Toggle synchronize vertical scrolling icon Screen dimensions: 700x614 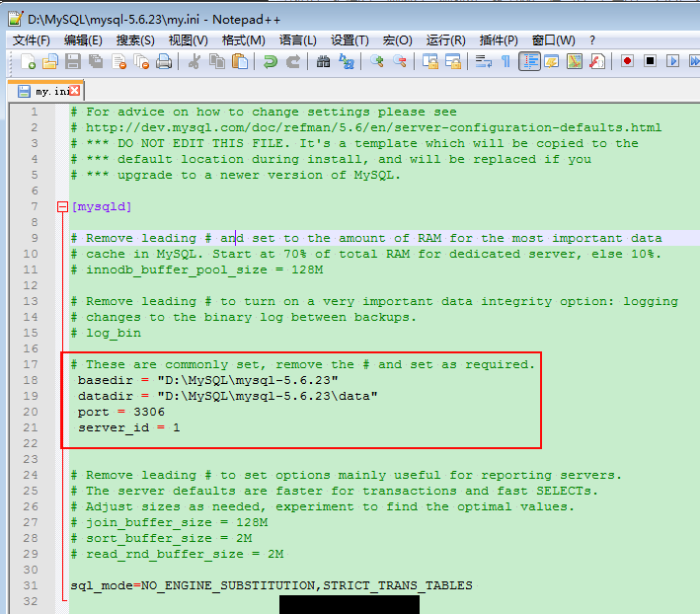click(x=430, y=61)
